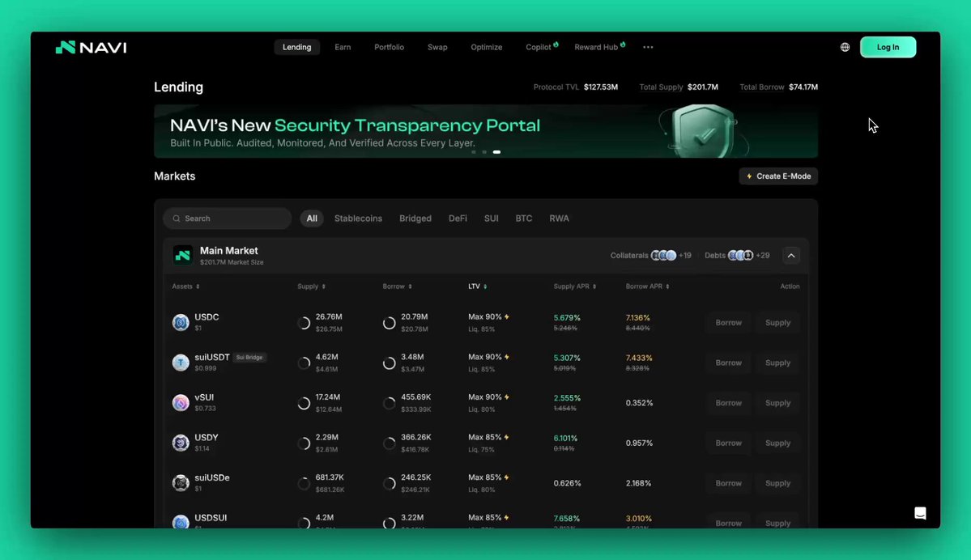
Task: Click the USDY token icon
Action: (x=181, y=443)
